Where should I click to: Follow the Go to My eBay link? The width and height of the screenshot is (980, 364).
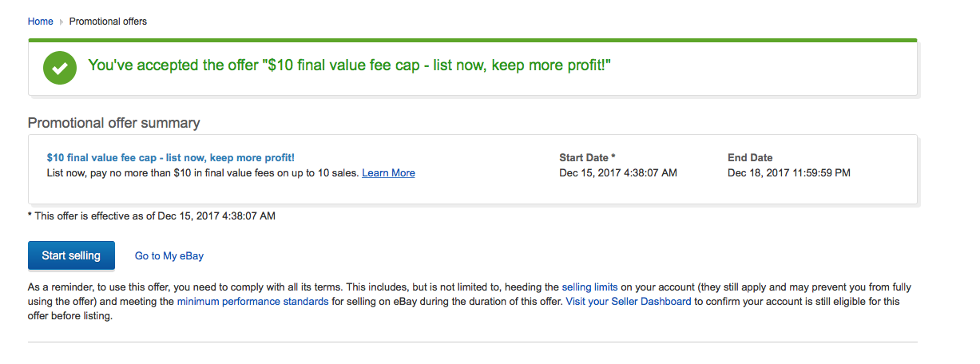coord(169,256)
